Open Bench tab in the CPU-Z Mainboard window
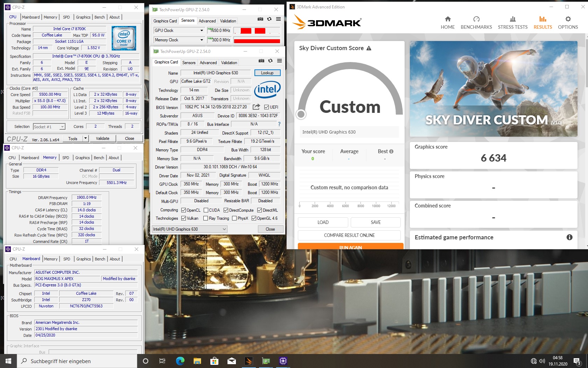588x368 pixels. tap(100, 259)
